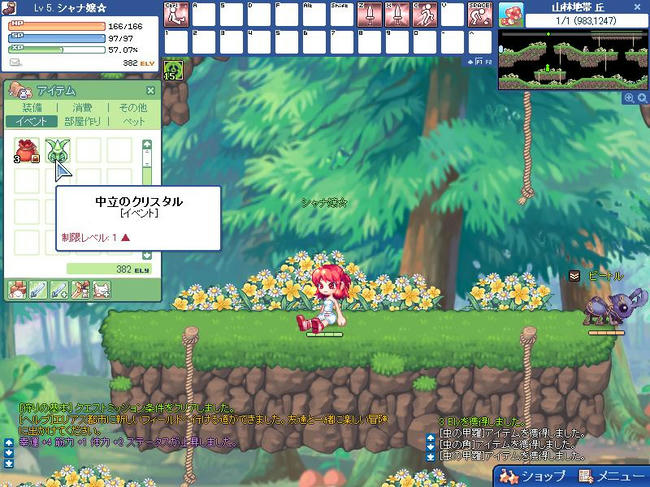This screenshot has height=487, width=650.
Task: Click the empty Shift hotkey slot
Action: click(342, 14)
